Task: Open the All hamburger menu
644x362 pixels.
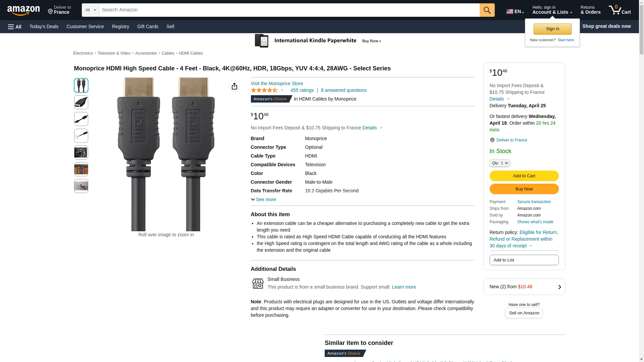Action: (x=15, y=26)
